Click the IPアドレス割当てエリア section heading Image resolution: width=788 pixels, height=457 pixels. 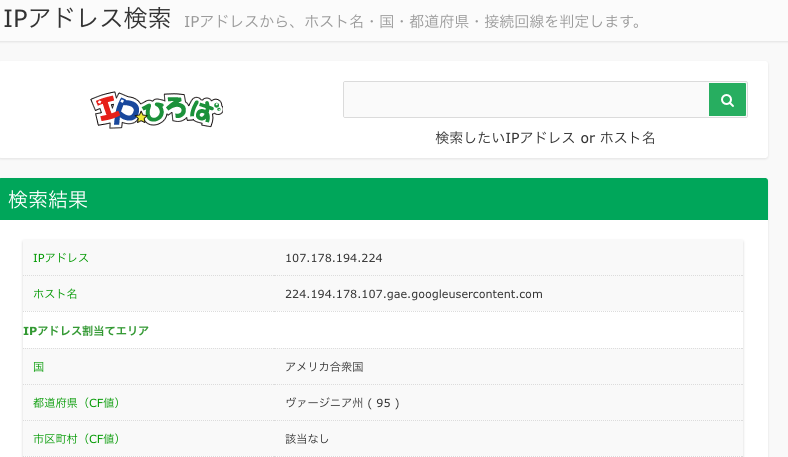pos(86,330)
